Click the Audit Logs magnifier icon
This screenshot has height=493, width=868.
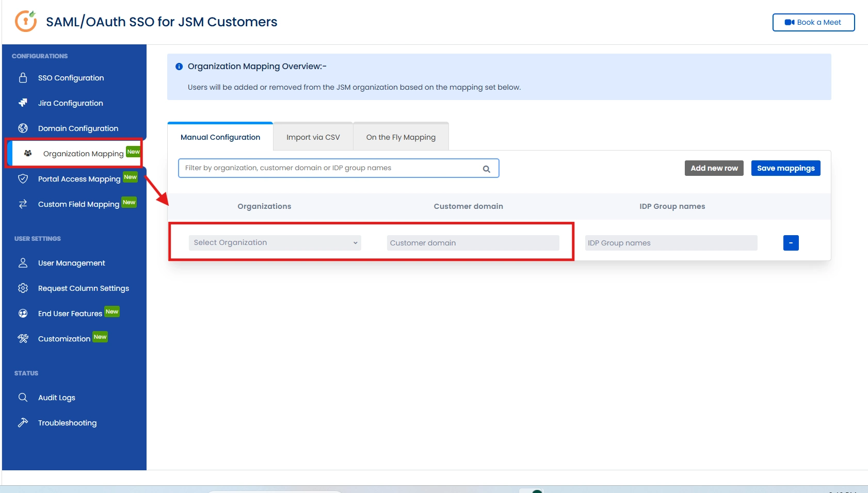[x=23, y=398]
